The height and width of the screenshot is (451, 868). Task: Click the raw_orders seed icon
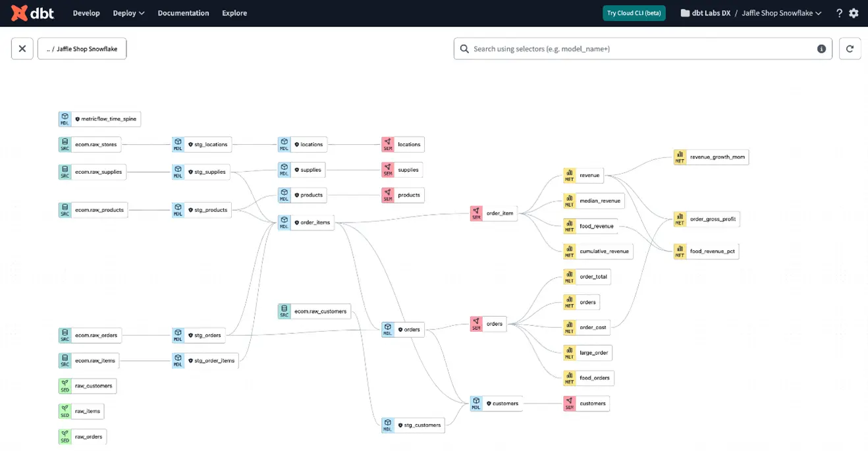point(65,437)
